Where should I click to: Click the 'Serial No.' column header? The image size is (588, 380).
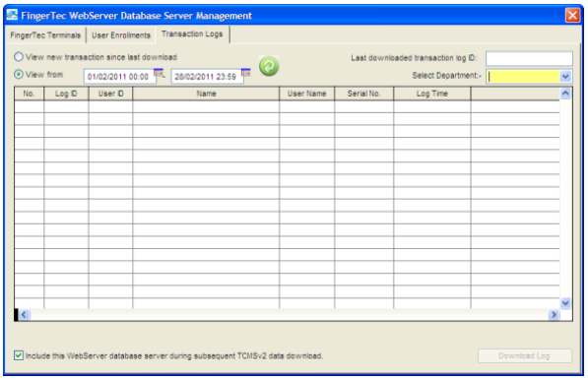363,94
